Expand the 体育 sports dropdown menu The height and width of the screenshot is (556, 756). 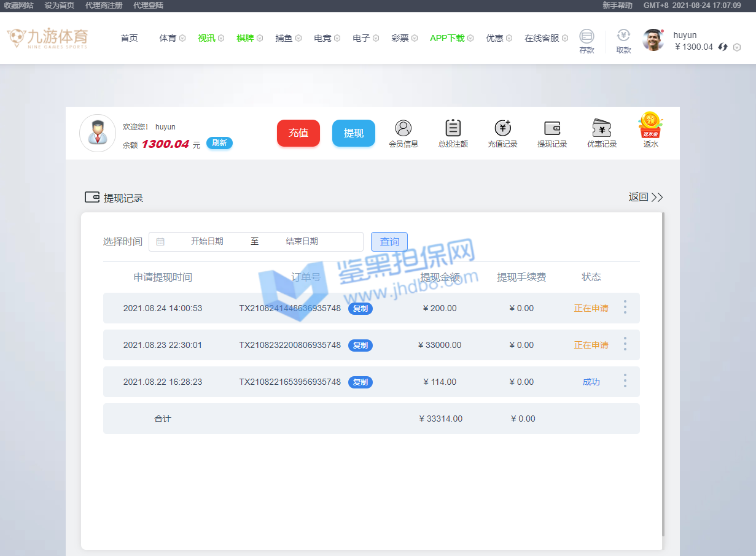172,38
